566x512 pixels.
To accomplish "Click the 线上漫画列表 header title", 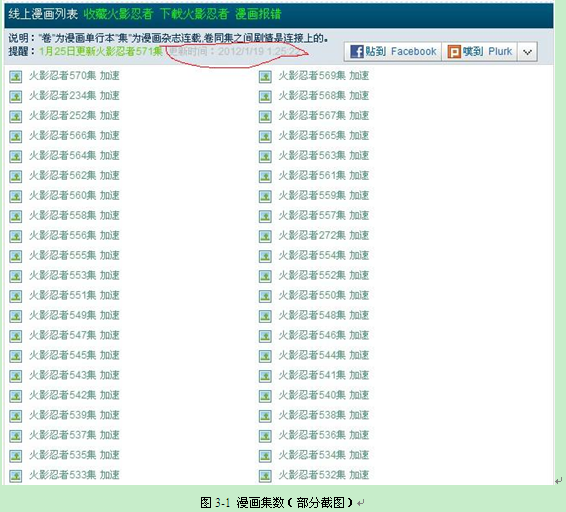I will 43,14.
